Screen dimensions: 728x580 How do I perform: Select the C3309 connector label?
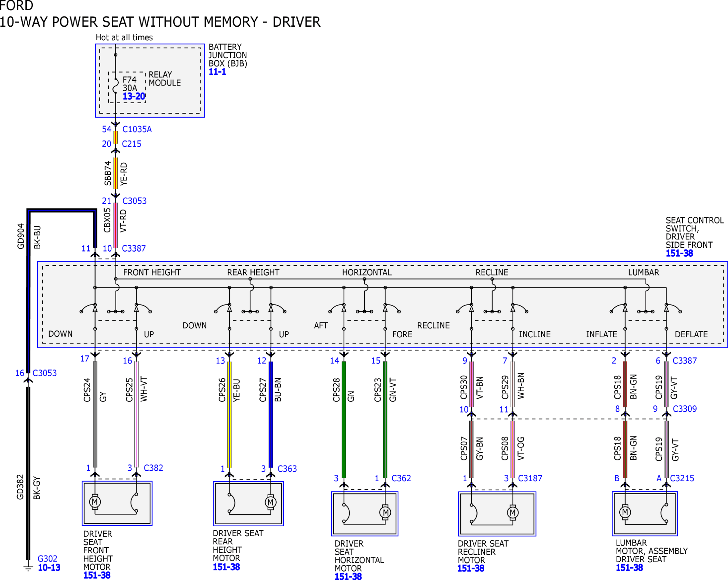[x=685, y=409]
